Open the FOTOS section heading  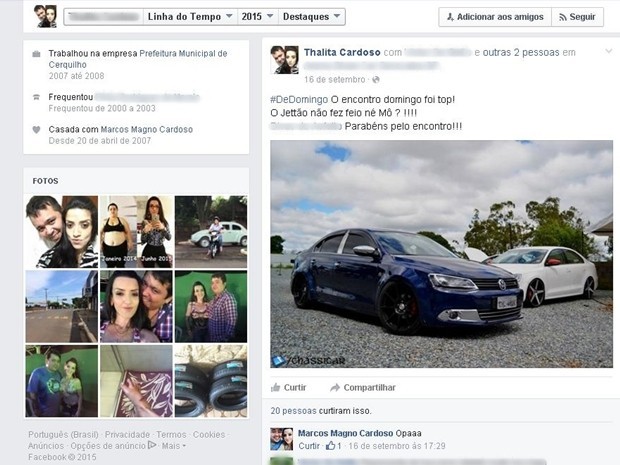tap(45, 181)
